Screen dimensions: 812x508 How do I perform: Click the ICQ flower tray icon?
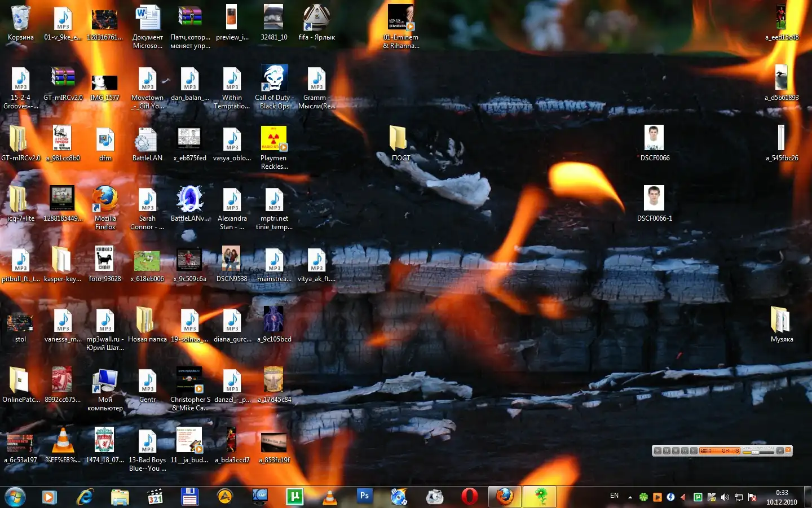point(643,497)
